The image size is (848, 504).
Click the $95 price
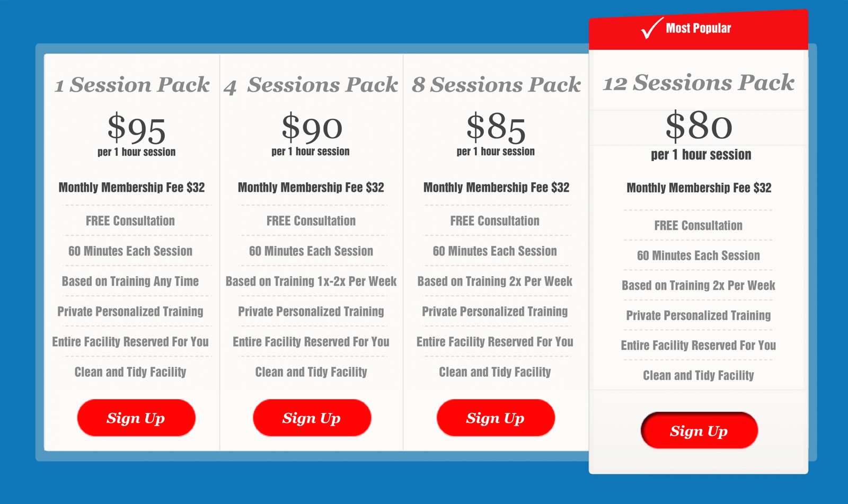click(x=137, y=129)
